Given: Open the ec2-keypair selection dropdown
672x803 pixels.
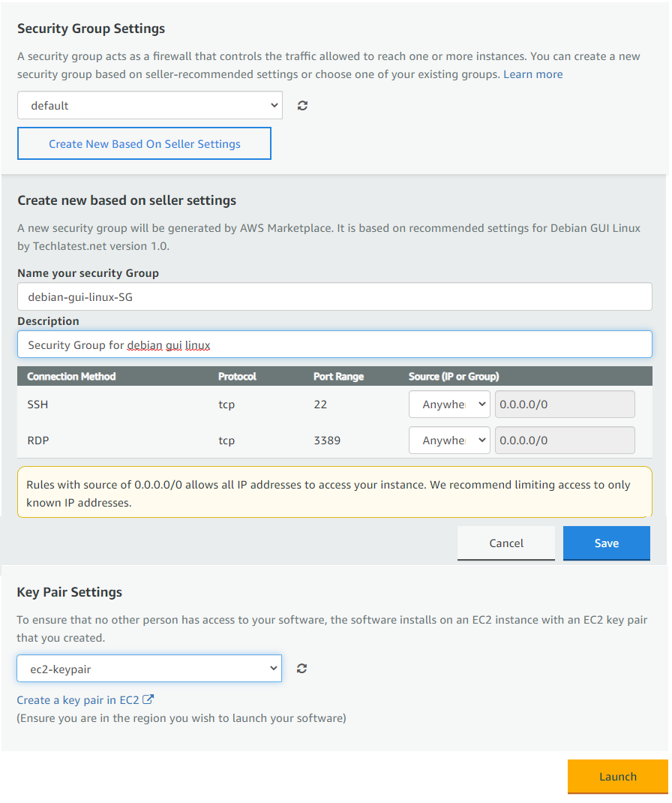Looking at the screenshot, I should (149, 669).
